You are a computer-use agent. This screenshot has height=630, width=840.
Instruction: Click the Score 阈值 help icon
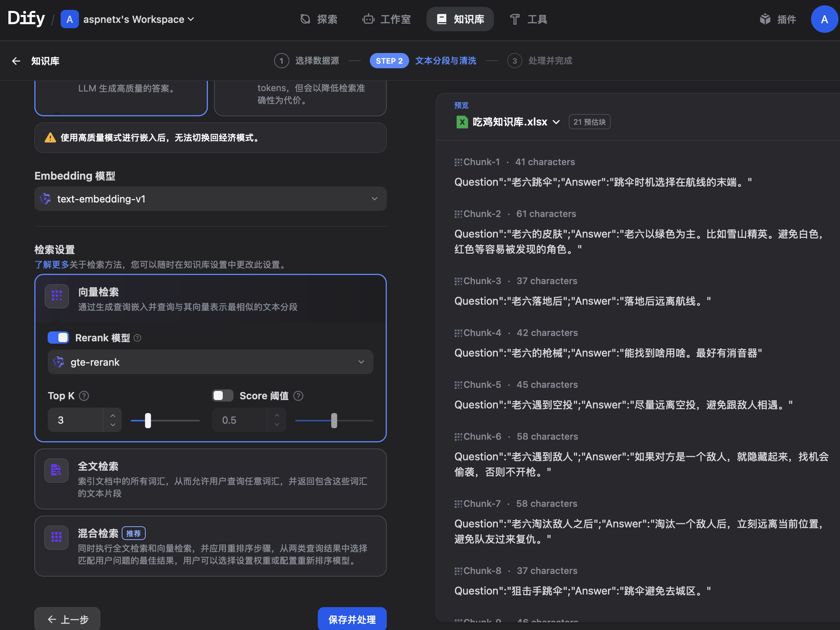(298, 396)
